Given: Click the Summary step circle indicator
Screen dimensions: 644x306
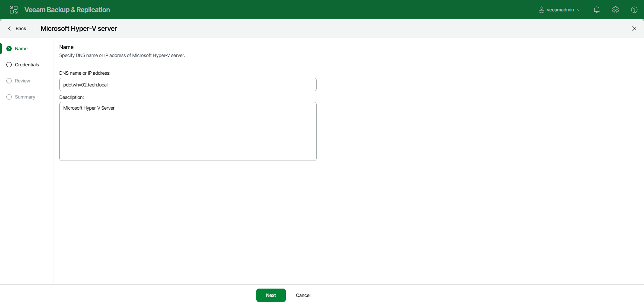Looking at the screenshot, I should click(9, 97).
